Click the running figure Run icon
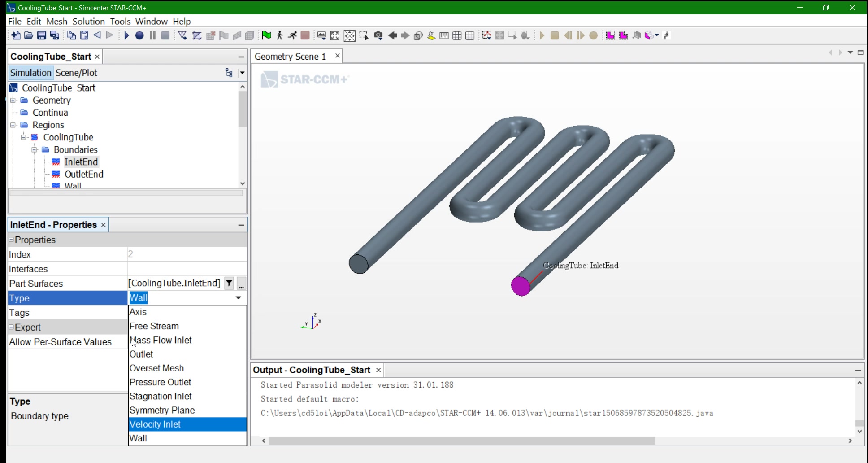The height and width of the screenshot is (463, 868). (292, 35)
